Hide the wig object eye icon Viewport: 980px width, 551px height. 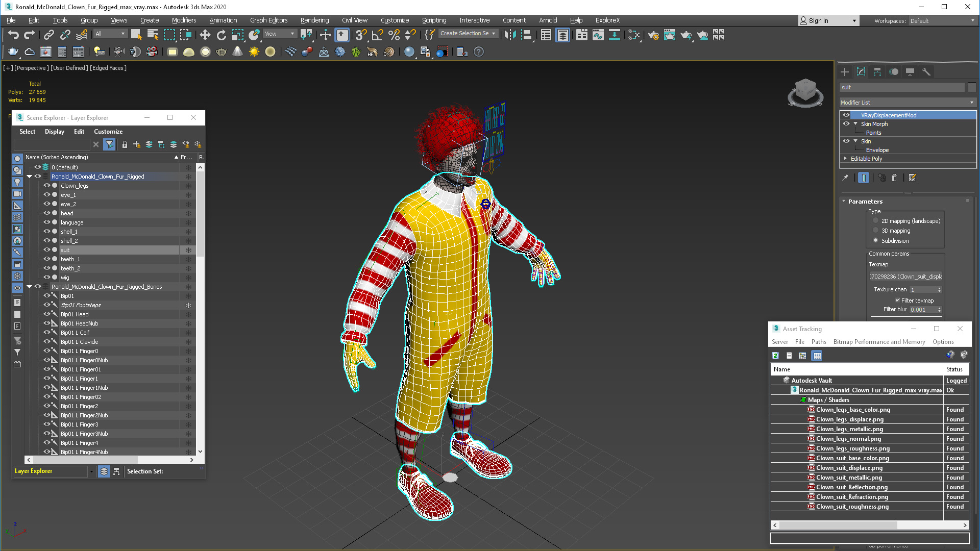coord(46,278)
